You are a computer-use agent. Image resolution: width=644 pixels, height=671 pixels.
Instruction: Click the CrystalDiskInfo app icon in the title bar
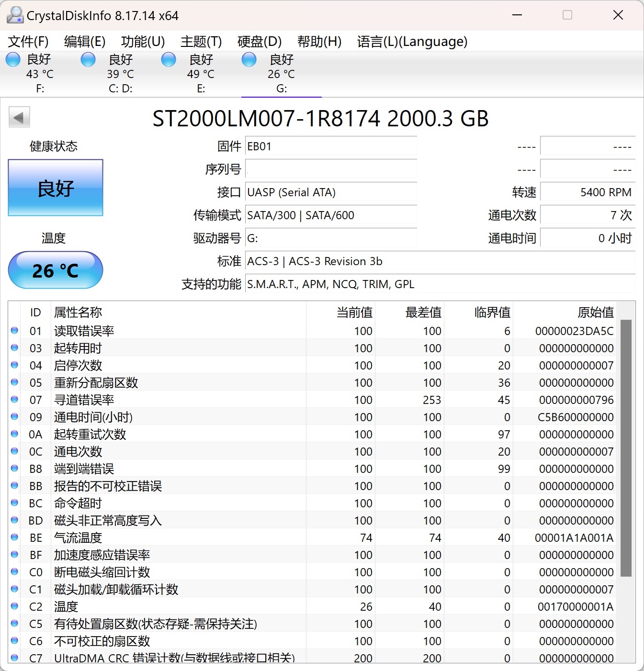[15, 15]
